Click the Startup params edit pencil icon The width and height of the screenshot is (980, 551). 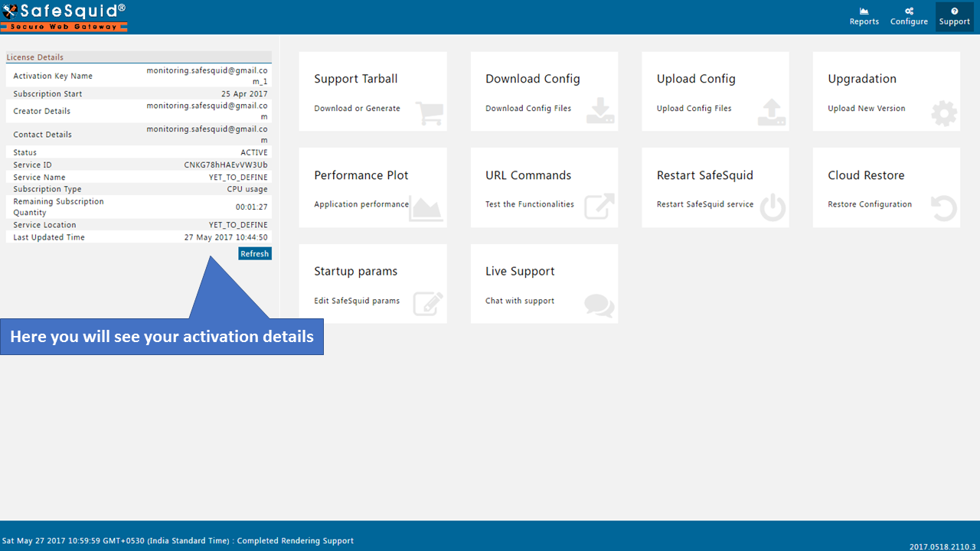pos(428,304)
